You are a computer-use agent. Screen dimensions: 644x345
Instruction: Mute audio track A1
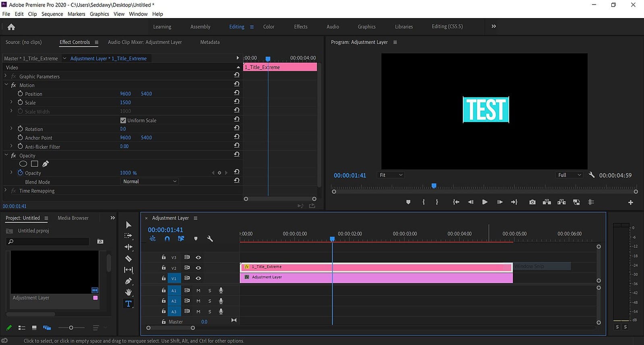point(198,290)
